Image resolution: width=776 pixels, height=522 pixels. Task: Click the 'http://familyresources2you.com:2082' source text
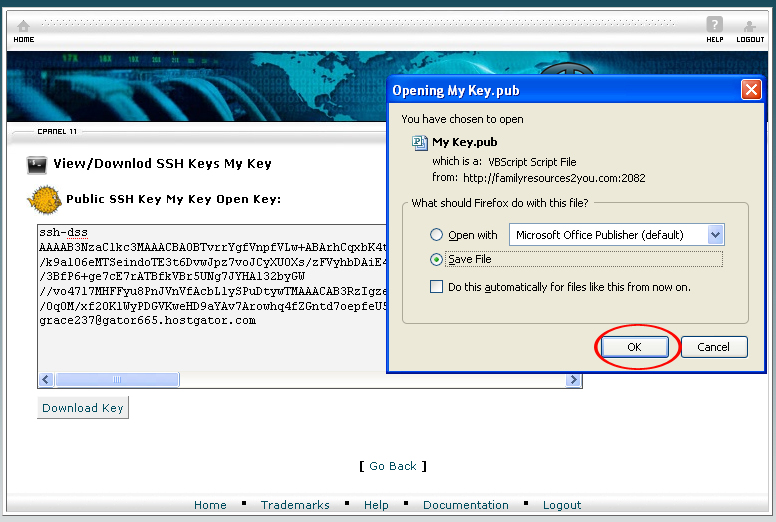pos(554,178)
